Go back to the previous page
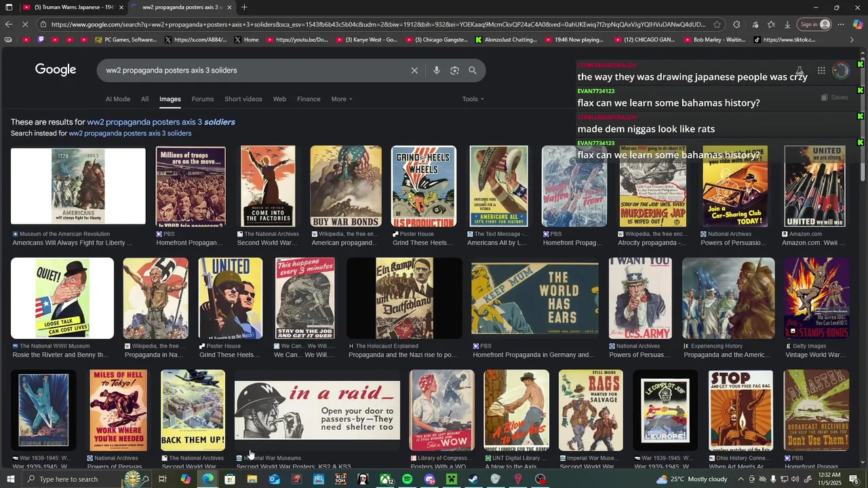Screen dimensions: 868x488 click(8, 24)
